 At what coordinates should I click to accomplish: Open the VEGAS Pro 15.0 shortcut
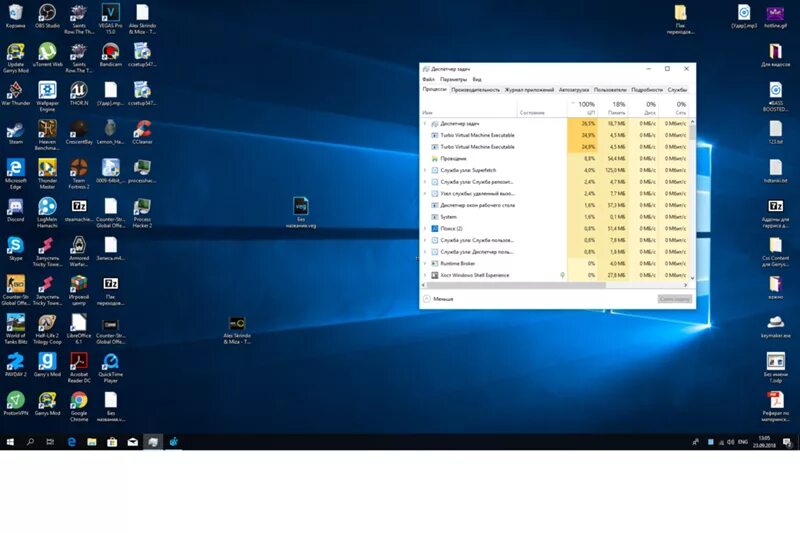click(x=111, y=19)
